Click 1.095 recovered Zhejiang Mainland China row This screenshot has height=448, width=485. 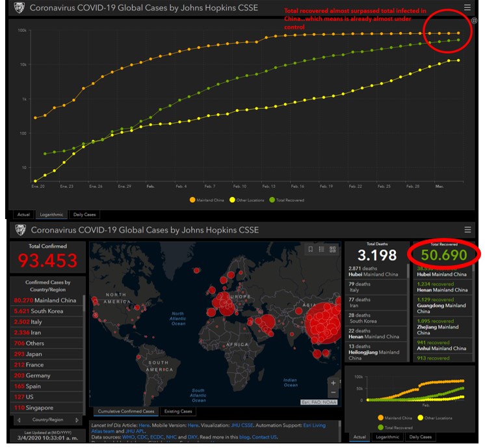[443, 327]
